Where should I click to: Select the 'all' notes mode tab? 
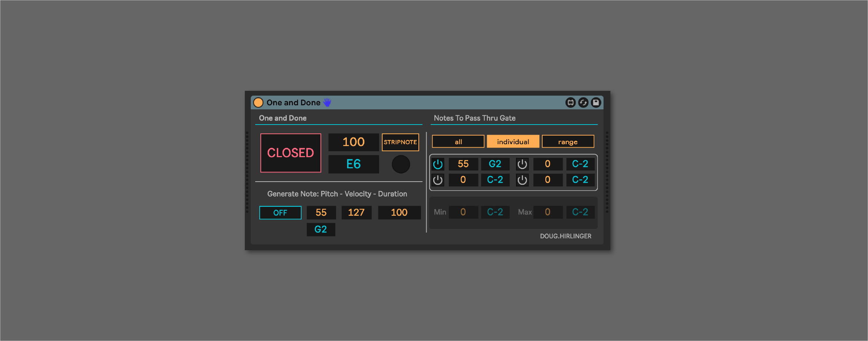pos(458,142)
